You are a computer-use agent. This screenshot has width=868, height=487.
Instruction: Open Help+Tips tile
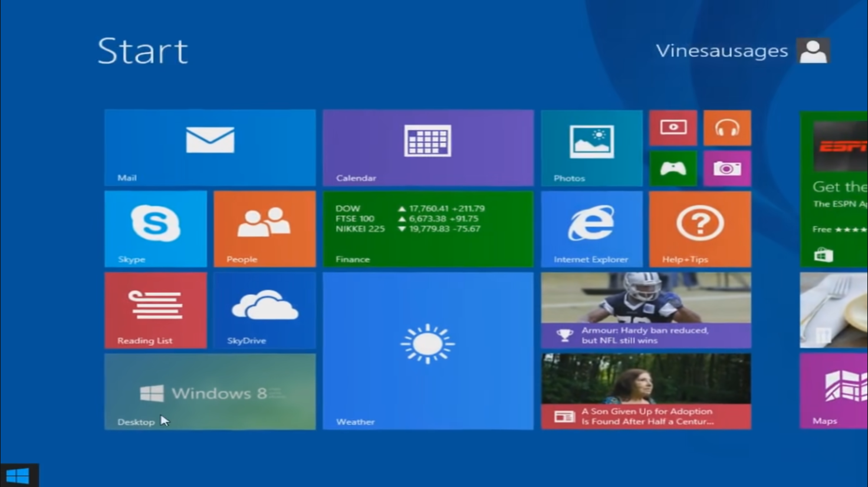[x=700, y=229]
